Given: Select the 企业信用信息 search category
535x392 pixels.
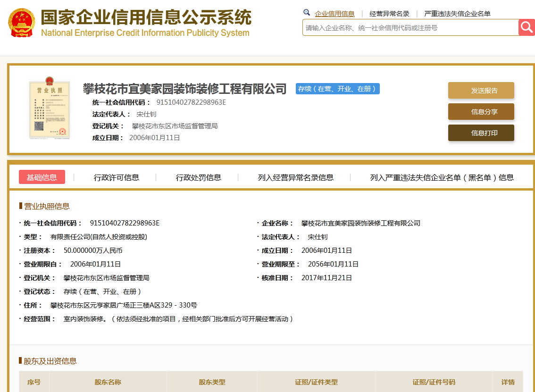Looking at the screenshot, I should click(334, 14).
